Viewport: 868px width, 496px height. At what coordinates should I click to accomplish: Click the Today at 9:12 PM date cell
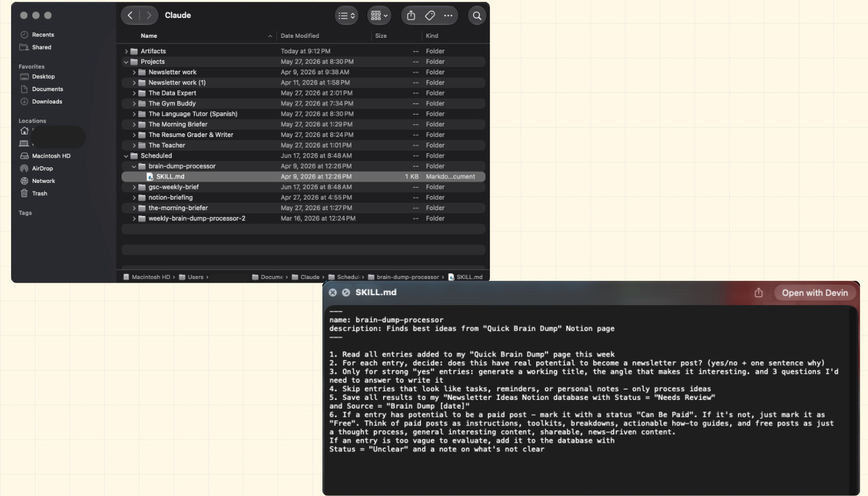[306, 51]
